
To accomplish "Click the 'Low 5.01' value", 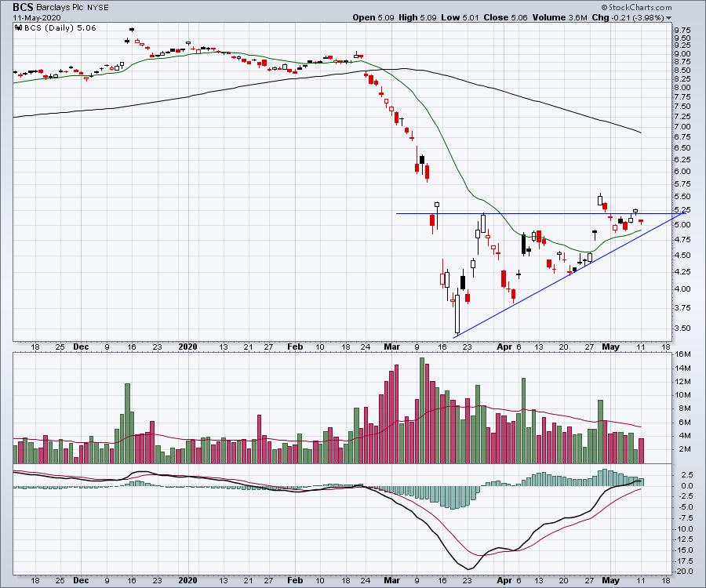I will (459, 17).
